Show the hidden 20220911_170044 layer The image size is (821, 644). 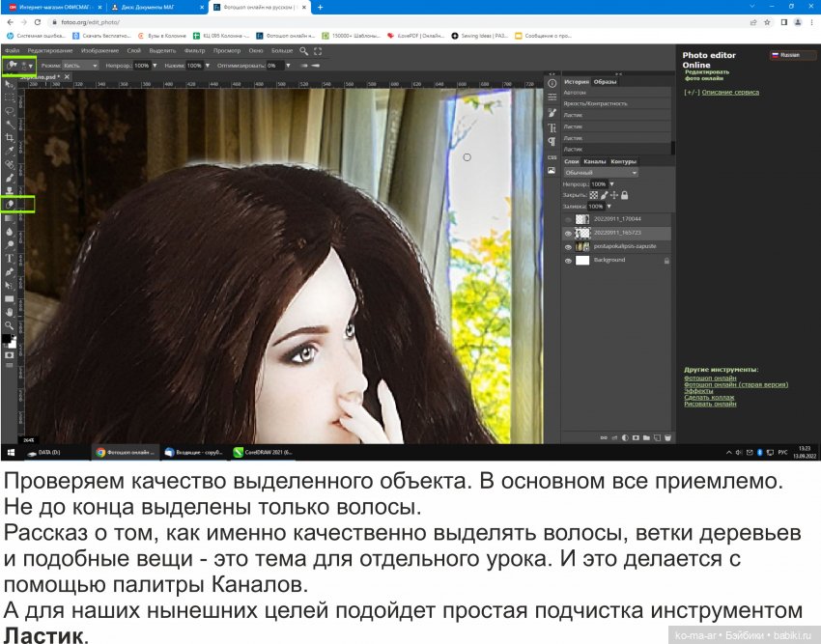tap(569, 219)
